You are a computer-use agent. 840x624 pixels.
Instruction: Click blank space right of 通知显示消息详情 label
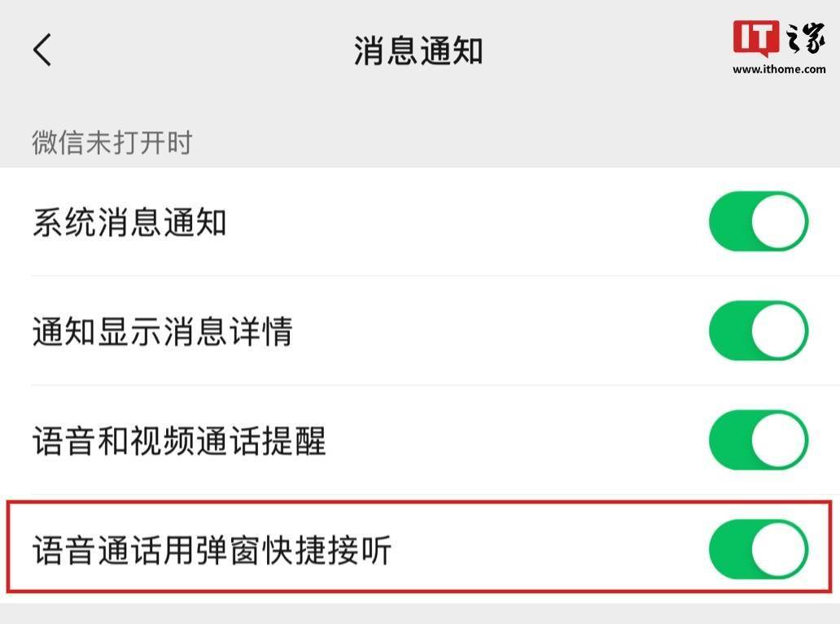[x=497, y=332]
